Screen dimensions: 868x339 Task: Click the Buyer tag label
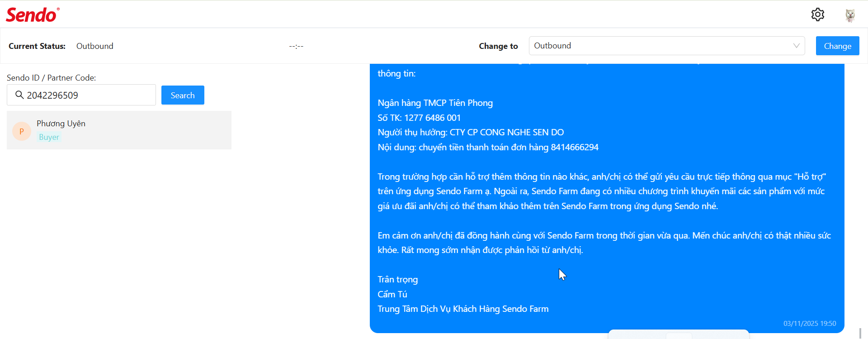[x=49, y=137]
